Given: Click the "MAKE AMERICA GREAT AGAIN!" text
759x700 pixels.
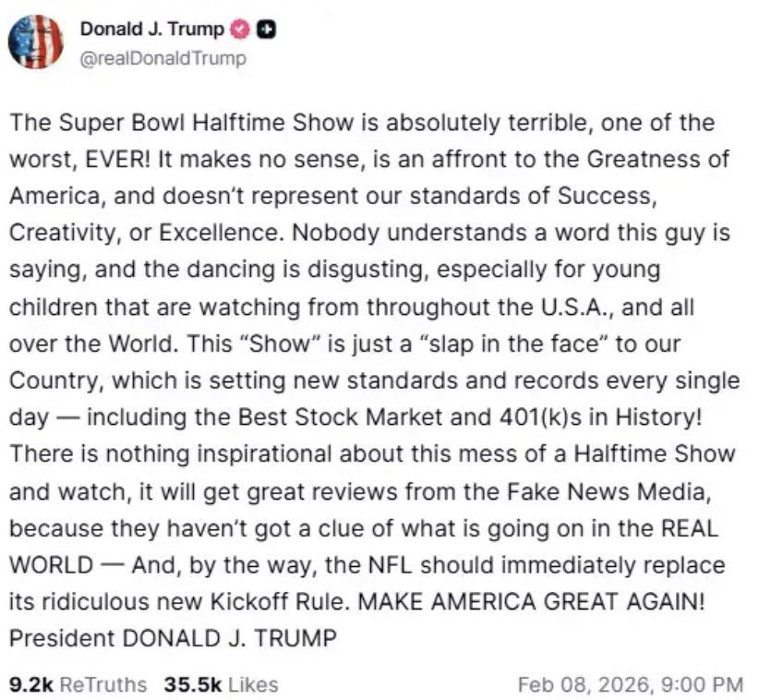Looking at the screenshot, I should (x=531, y=600).
